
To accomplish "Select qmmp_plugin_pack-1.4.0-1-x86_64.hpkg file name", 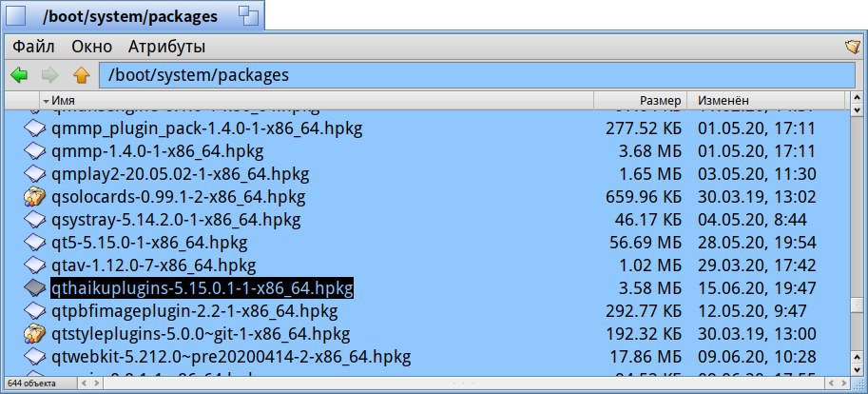I will tap(206, 128).
